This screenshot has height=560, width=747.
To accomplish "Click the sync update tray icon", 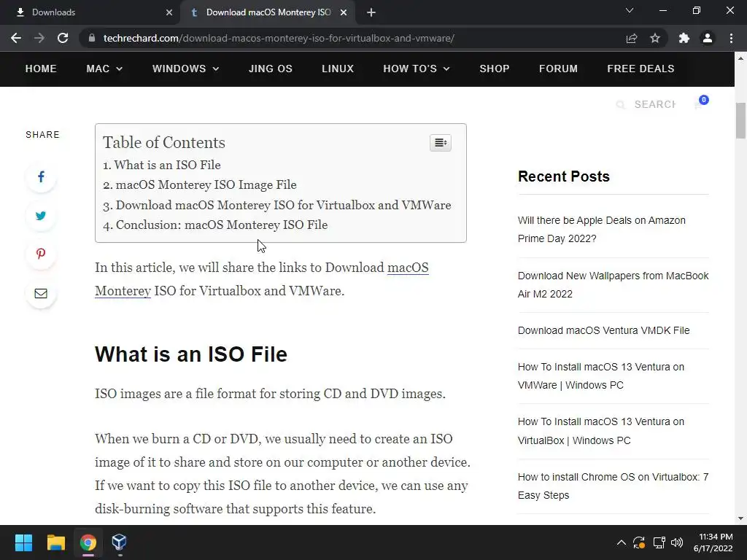I will click(639, 542).
